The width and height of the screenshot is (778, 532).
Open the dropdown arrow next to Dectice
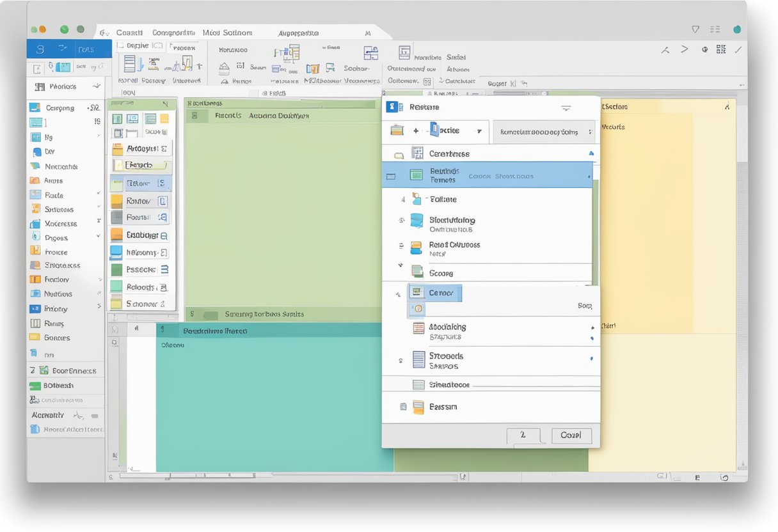pyautogui.click(x=478, y=131)
